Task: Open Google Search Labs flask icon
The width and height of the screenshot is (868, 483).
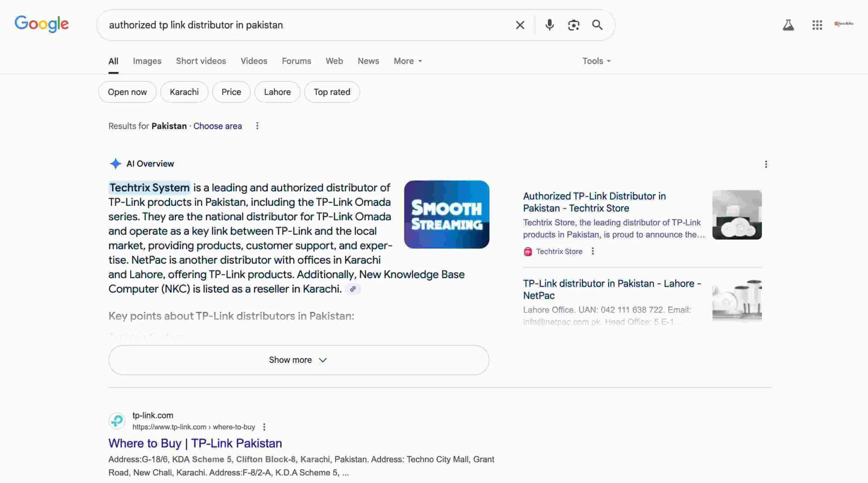Action: 788,25
